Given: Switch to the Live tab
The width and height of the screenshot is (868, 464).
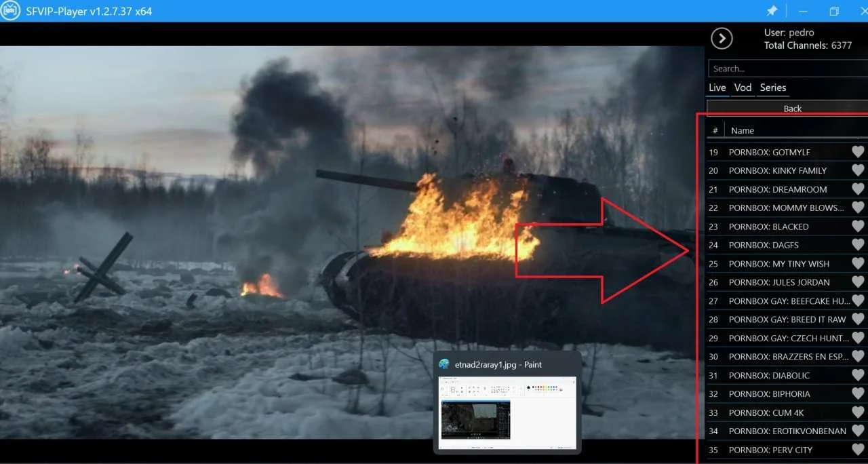Looking at the screenshot, I should pyautogui.click(x=717, y=88).
